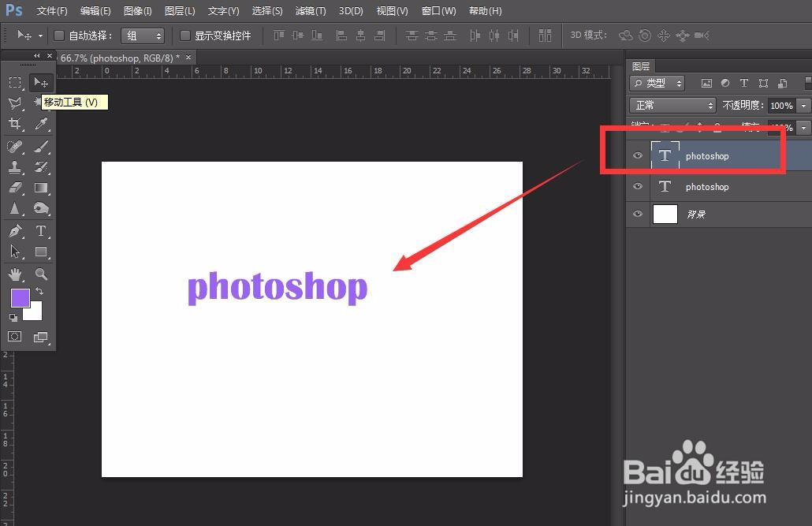Enable 显示变换控件 checkbox
The height and width of the screenshot is (526, 812).
(x=185, y=35)
